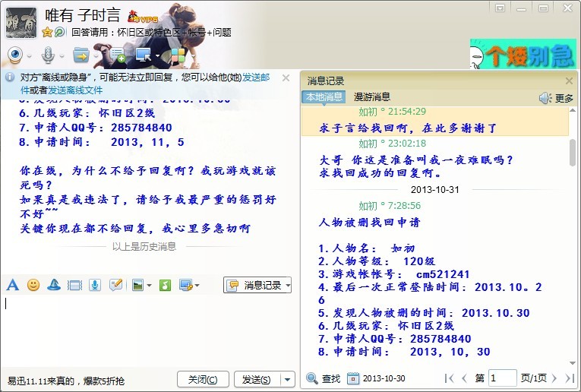Open the remote desktop icon

click(x=143, y=55)
